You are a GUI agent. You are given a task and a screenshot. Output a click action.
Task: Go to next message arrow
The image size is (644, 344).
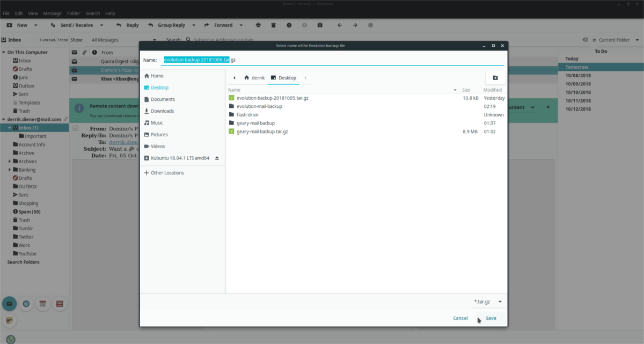coord(355,25)
